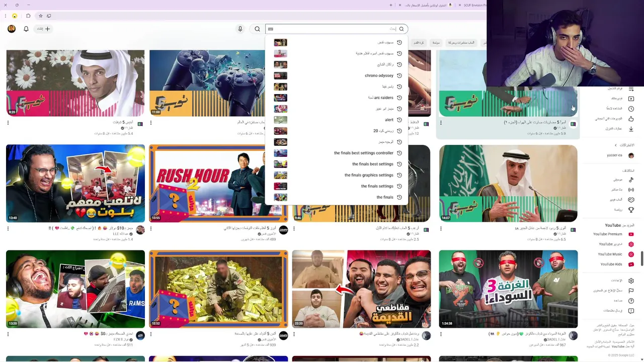Select 'the finals best settings' suggestion

tap(337, 164)
